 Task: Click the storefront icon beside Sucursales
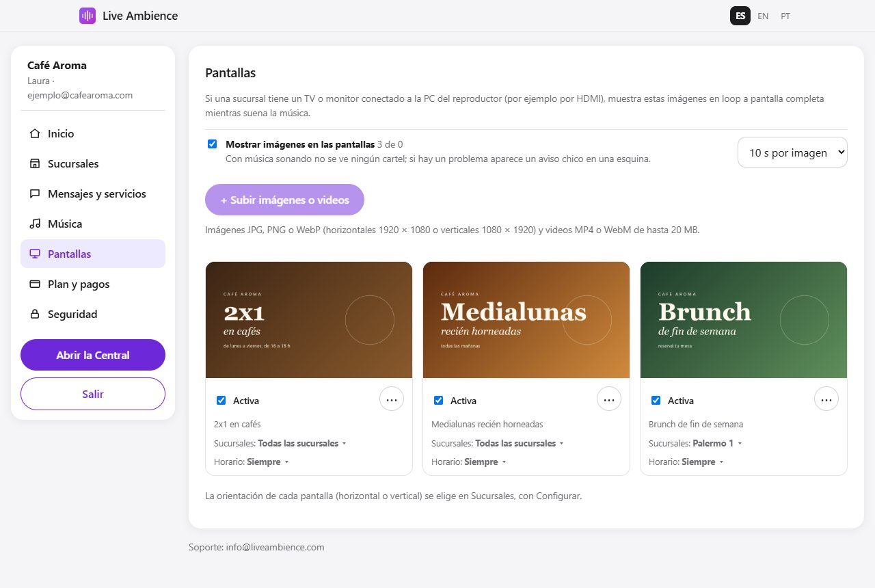click(x=35, y=163)
